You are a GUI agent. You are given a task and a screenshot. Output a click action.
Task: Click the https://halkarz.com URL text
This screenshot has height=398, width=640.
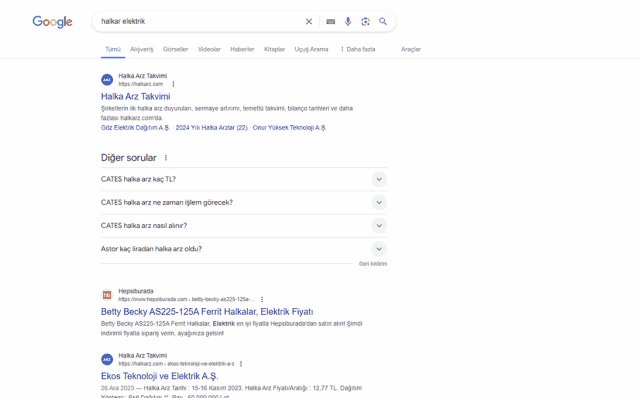[x=141, y=84]
